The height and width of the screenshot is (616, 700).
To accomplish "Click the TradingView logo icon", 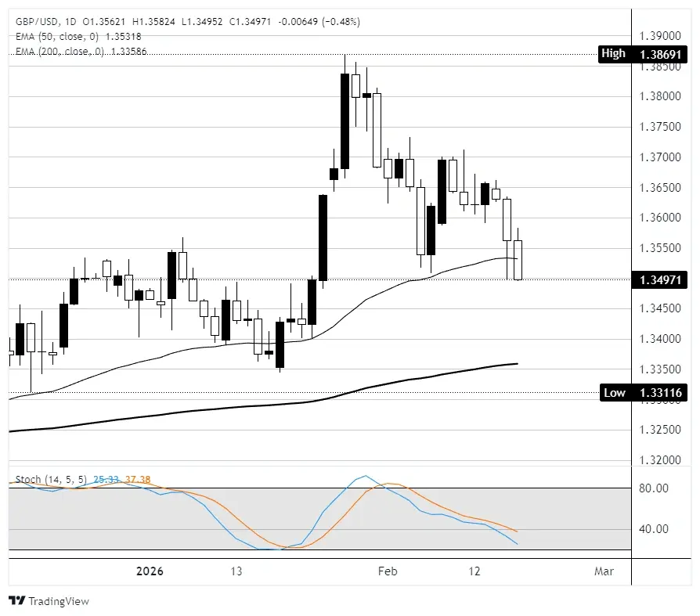I will (x=16, y=600).
